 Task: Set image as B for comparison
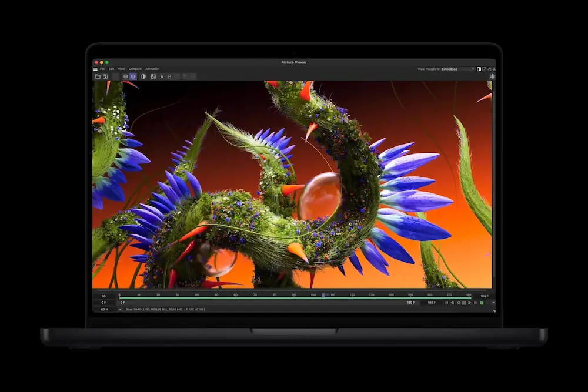(169, 76)
